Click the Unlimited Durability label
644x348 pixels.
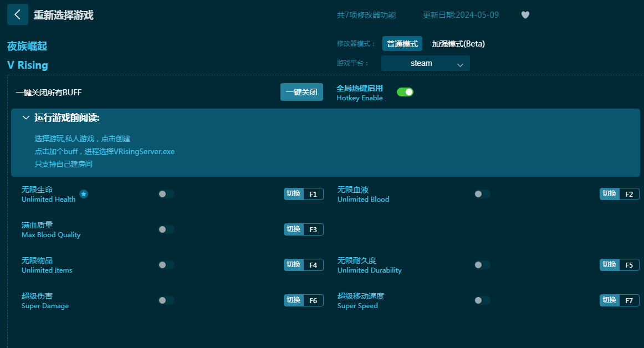(x=370, y=270)
